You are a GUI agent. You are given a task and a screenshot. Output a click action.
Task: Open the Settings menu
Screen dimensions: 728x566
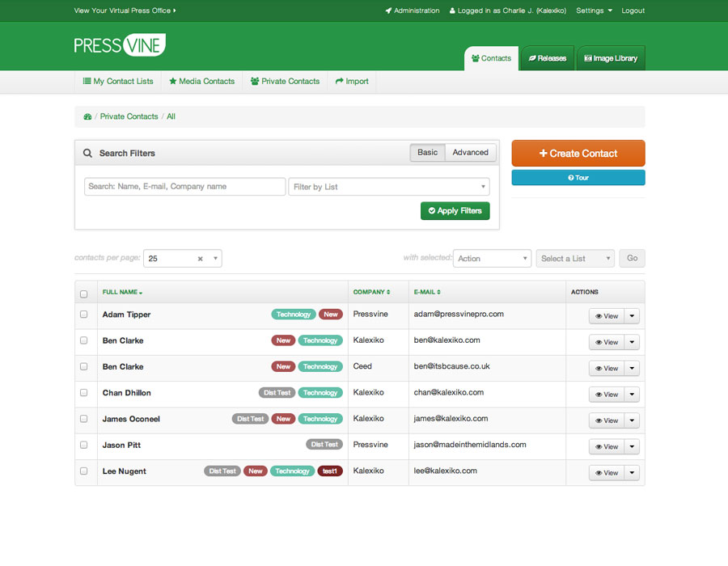[x=594, y=11]
